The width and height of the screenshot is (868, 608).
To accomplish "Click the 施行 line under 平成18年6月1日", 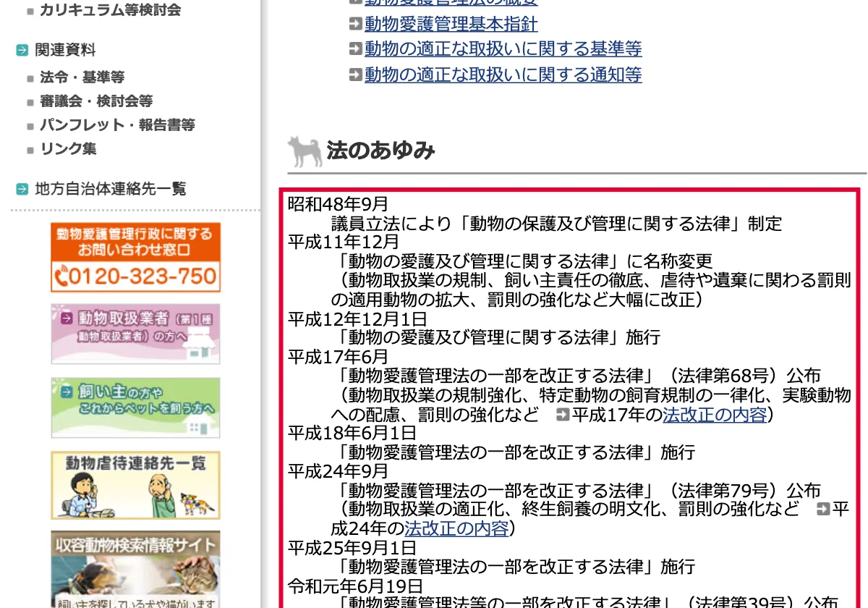I will click(516, 452).
